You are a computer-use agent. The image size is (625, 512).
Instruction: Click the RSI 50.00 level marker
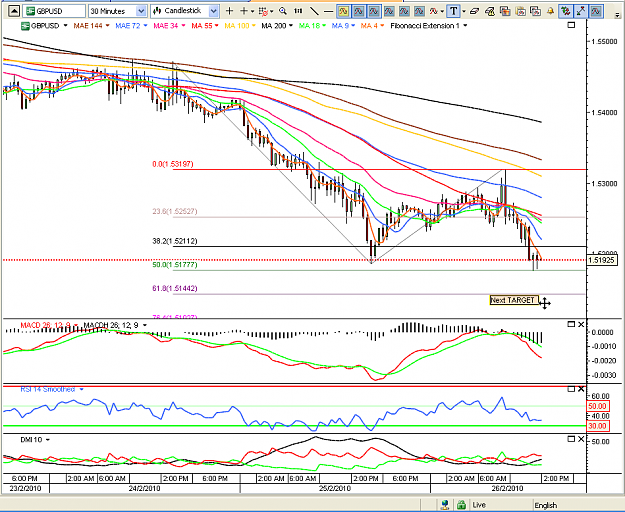(597, 406)
